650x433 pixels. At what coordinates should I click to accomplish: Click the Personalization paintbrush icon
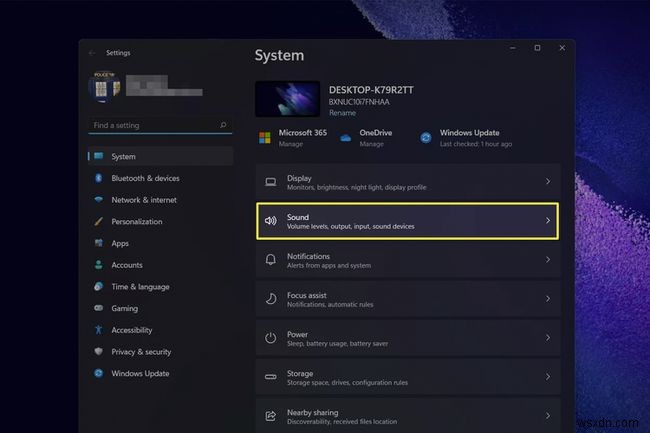(x=99, y=221)
